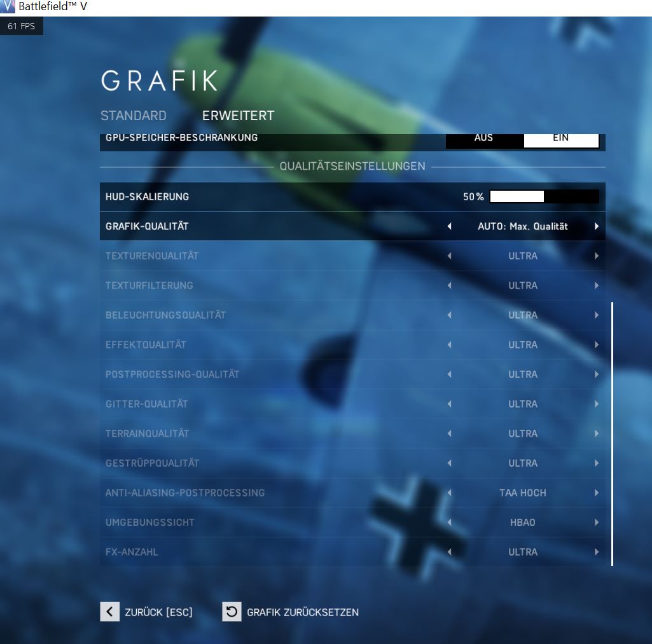Click right arrow for FX-Anzahl
This screenshot has height=644, width=652.
click(597, 552)
